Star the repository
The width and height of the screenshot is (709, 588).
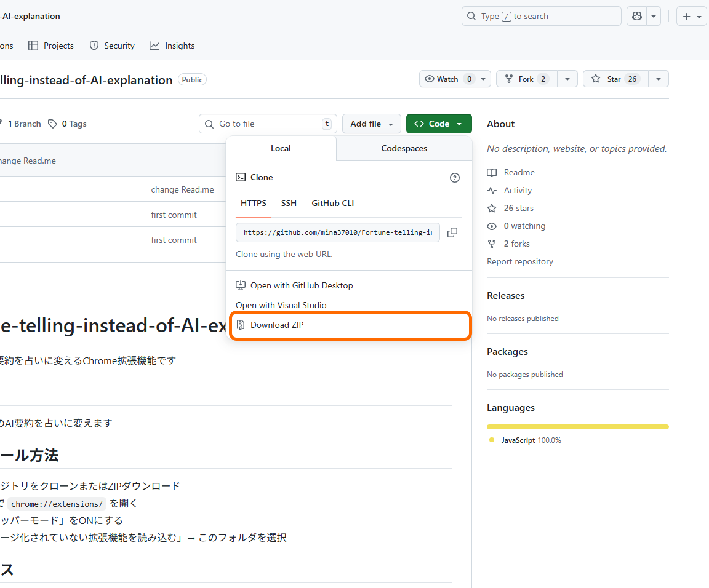pyautogui.click(x=616, y=79)
